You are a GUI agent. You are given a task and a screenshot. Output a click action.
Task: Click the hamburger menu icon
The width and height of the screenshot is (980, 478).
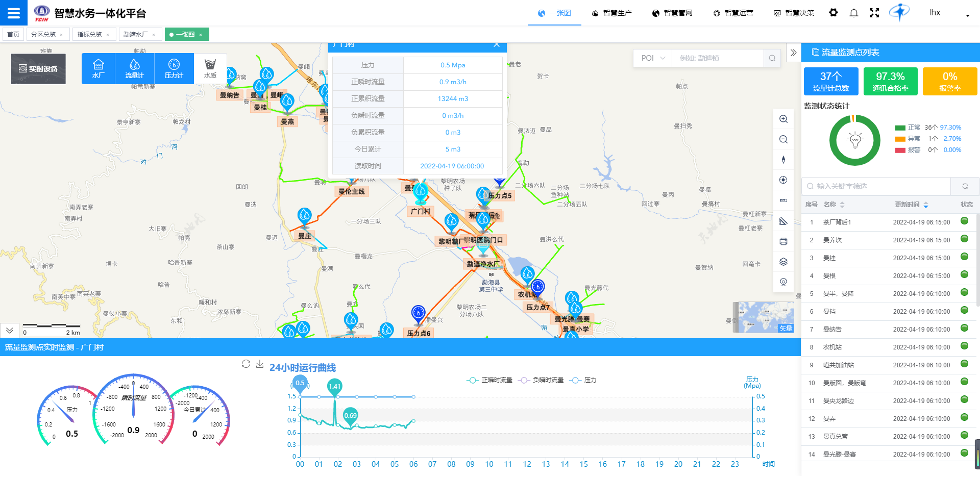point(14,13)
